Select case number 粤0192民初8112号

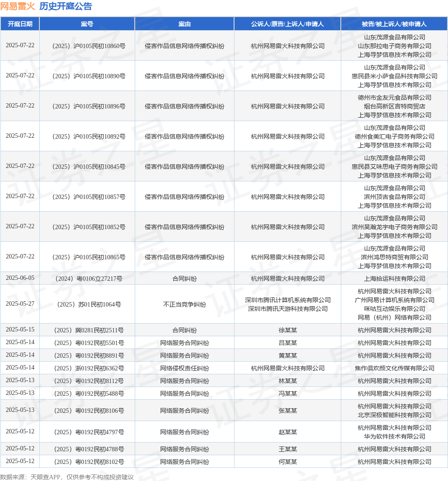tap(89, 381)
